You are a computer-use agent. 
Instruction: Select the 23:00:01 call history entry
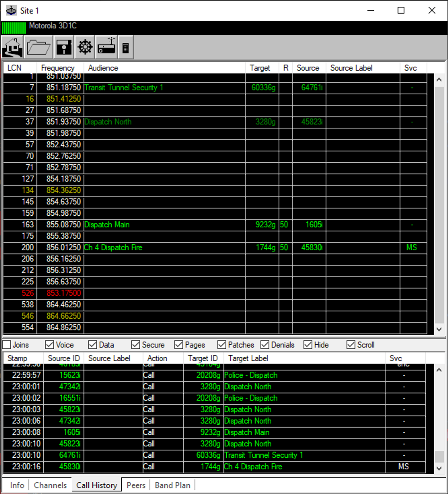coord(214,387)
